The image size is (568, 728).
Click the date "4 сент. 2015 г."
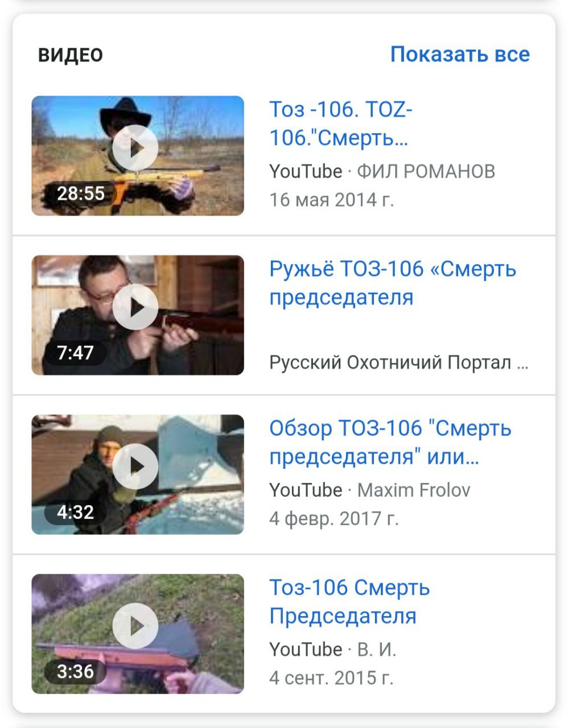point(331,677)
